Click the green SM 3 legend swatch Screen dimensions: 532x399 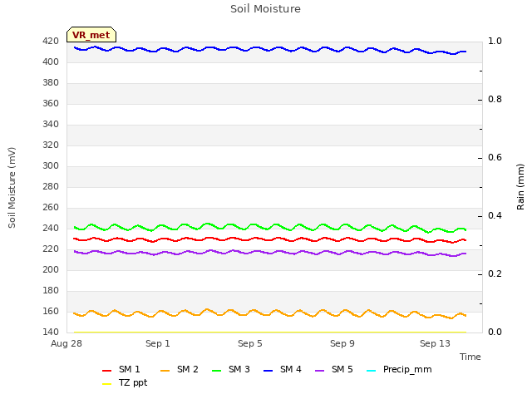pos(216,371)
